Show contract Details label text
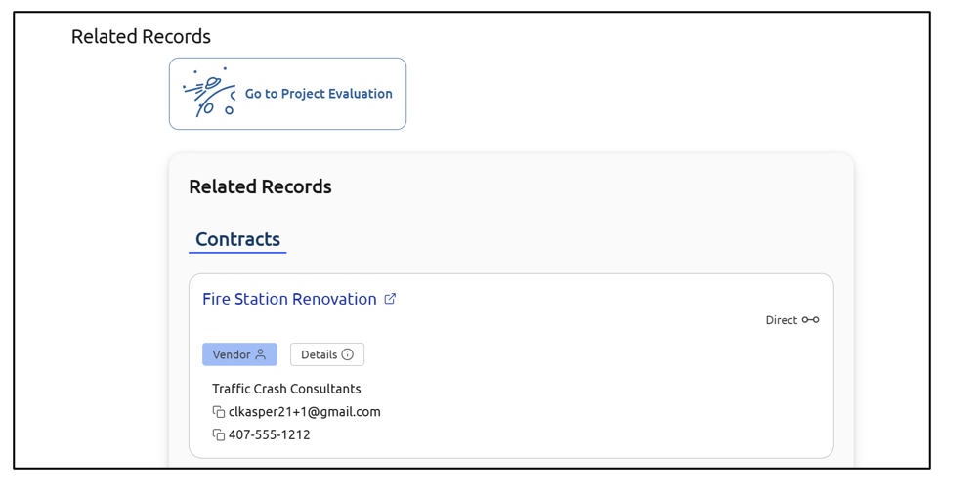 tap(319, 354)
